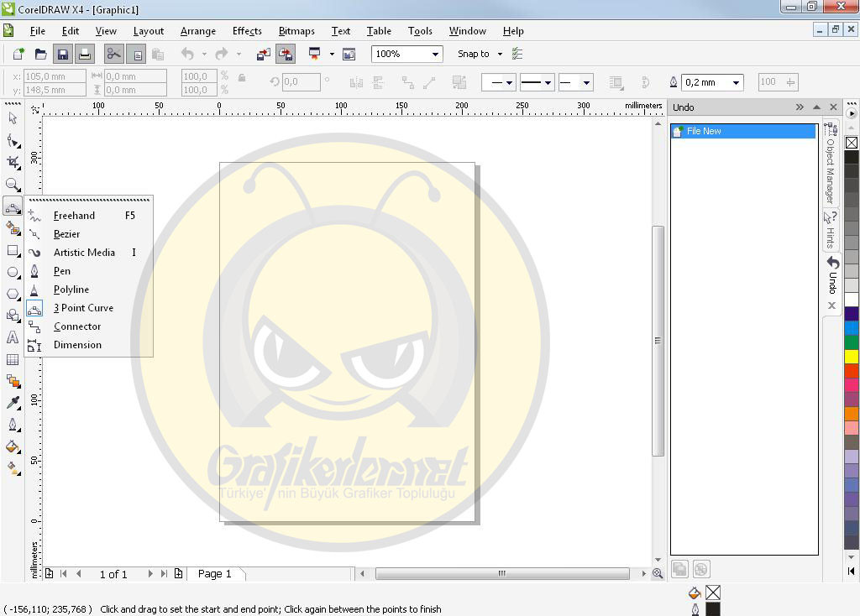Image resolution: width=860 pixels, height=616 pixels.
Task: Click the Open file icon
Action: pos(40,54)
